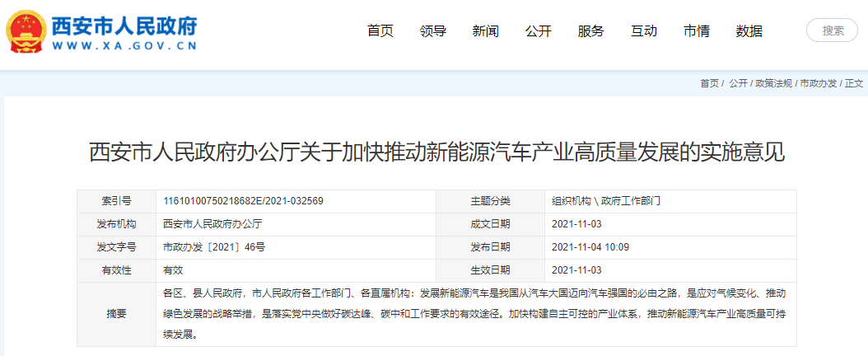Open the 服务 navigation item
Viewport: 868px width, 356px height.
(590, 31)
